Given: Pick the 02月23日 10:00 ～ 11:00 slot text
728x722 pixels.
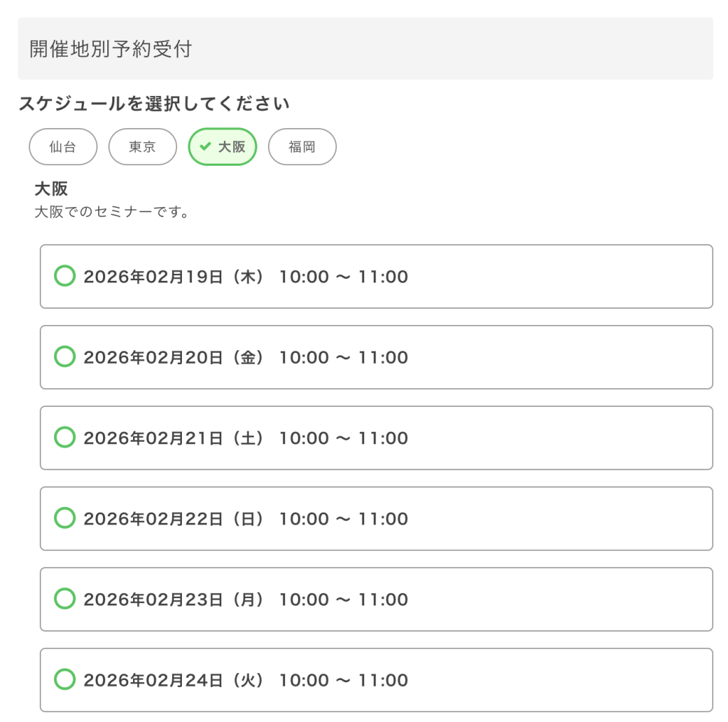Looking at the screenshot, I should (245, 600).
